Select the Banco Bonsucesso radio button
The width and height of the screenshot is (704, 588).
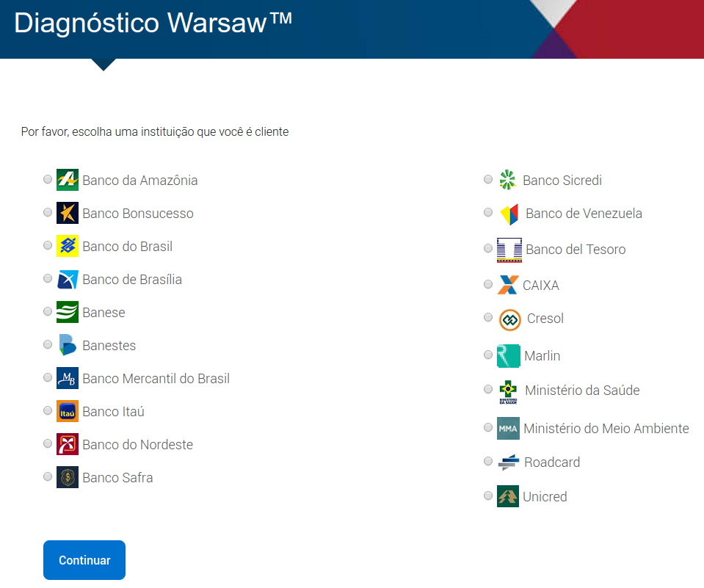click(48, 212)
